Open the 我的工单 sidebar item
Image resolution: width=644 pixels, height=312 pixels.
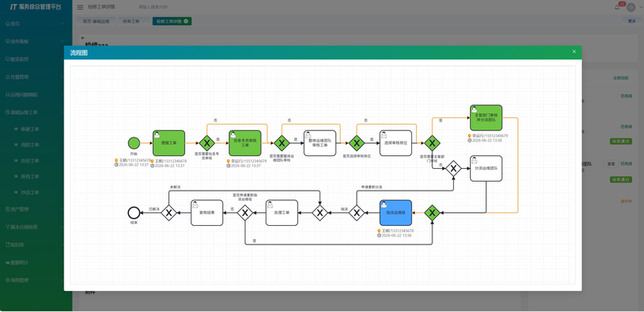(x=30, y=145)
